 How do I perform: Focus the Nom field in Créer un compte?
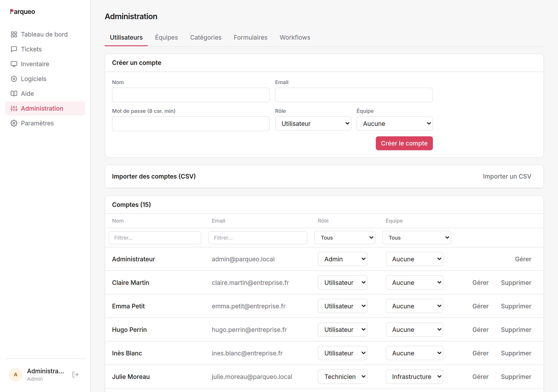(x=191, y=95)
